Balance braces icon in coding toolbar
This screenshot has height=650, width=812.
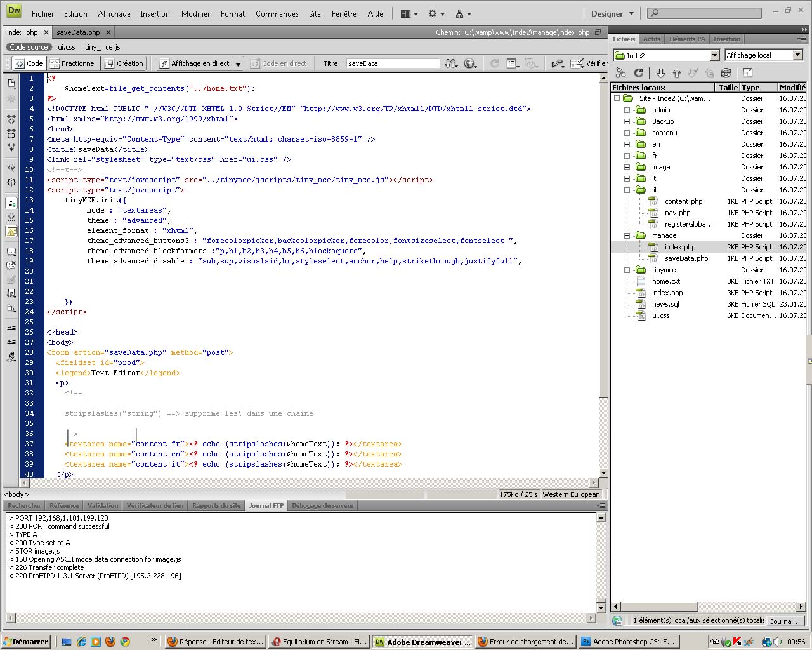coord(11,182)
